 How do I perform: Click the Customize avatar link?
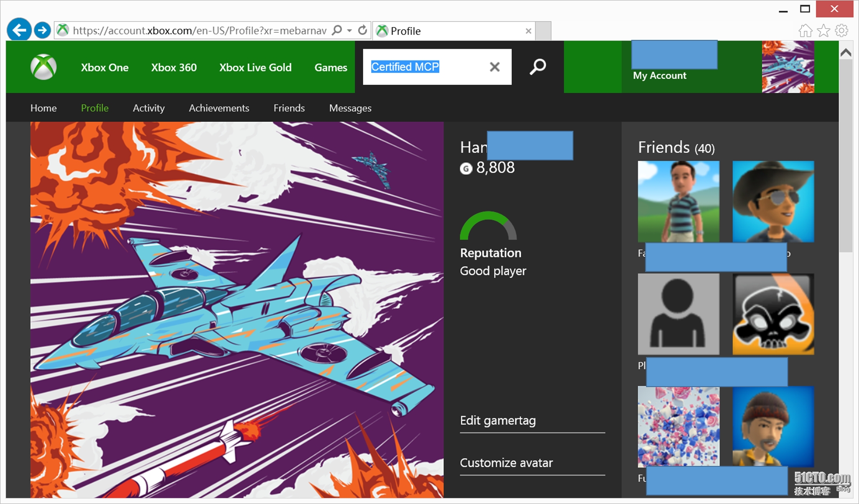[x=507, y=463]
